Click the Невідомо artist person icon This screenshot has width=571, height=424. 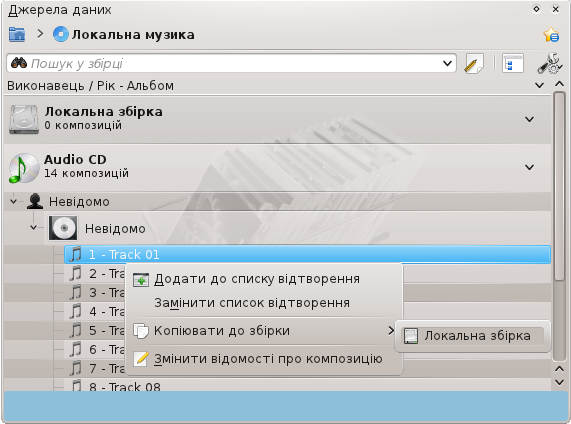pos(35,201)
